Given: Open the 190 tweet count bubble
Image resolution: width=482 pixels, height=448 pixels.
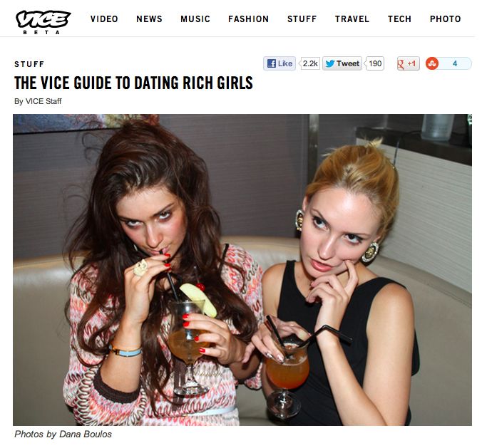Looking at the screenshot, I should coord(375,63).
